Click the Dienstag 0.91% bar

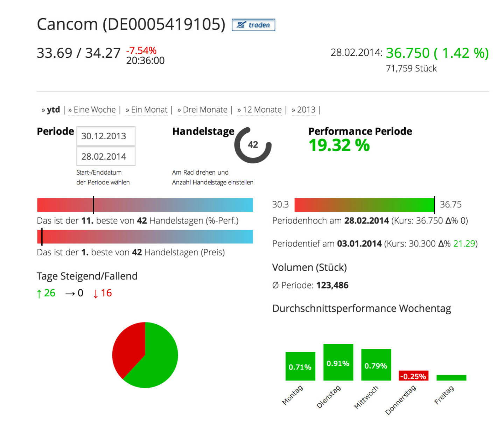click(x=338, y=362)
